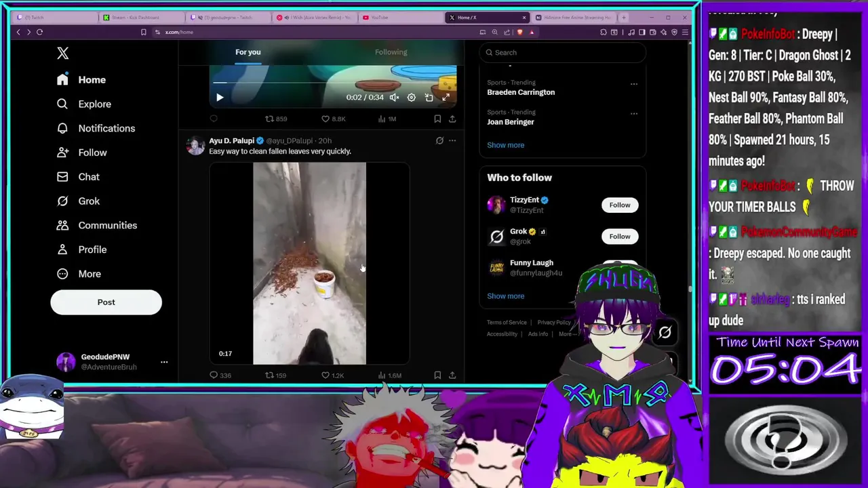Image resolution: width=868 pixels, height=488 pixels.
Task: Play the top cartoon video
Action: coord(220,98)
